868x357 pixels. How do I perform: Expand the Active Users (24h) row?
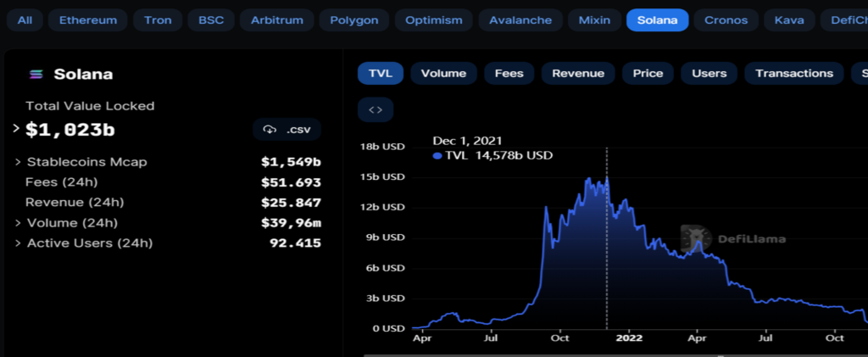(x=18, y=243)
